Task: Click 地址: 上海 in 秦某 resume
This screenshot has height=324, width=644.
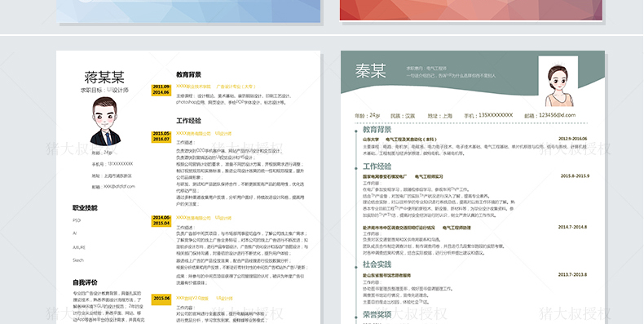Action: pyautogui.click(x=439, y=116)
